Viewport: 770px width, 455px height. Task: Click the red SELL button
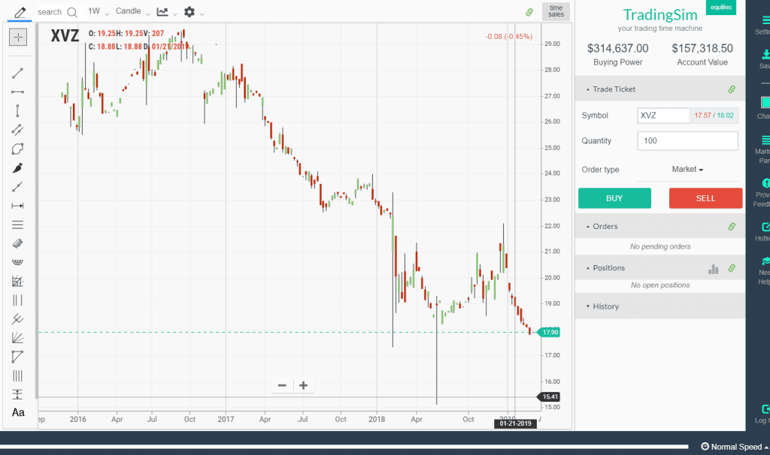click(x=706, y=198)
